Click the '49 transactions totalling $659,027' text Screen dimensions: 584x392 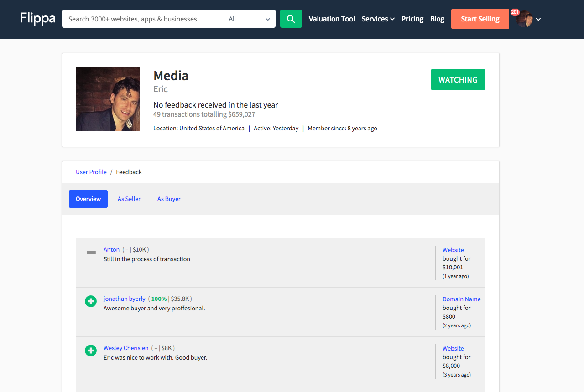click(x=204, y=114)
